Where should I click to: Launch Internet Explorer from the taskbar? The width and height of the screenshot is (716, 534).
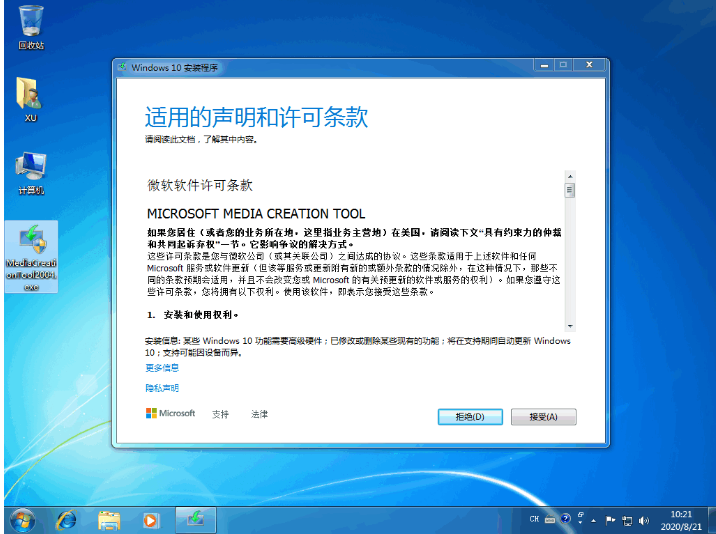point(67,519)
